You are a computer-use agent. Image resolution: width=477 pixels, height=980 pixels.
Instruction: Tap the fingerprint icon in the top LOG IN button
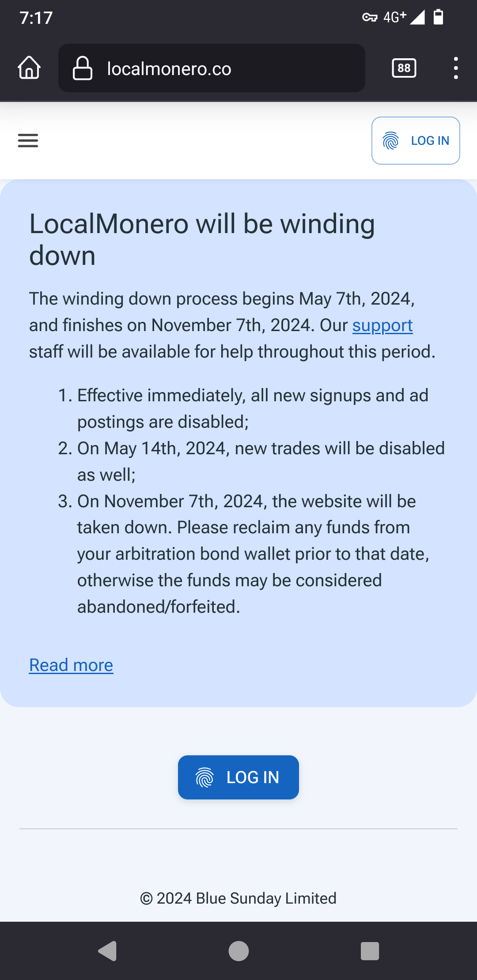391,141
